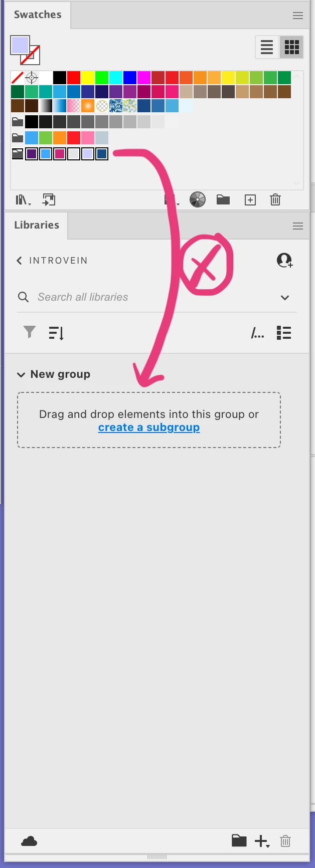The height and width of the screenshot is (868, 315).
Task: Add elements with the plus button
Action: tap(262, 841)
